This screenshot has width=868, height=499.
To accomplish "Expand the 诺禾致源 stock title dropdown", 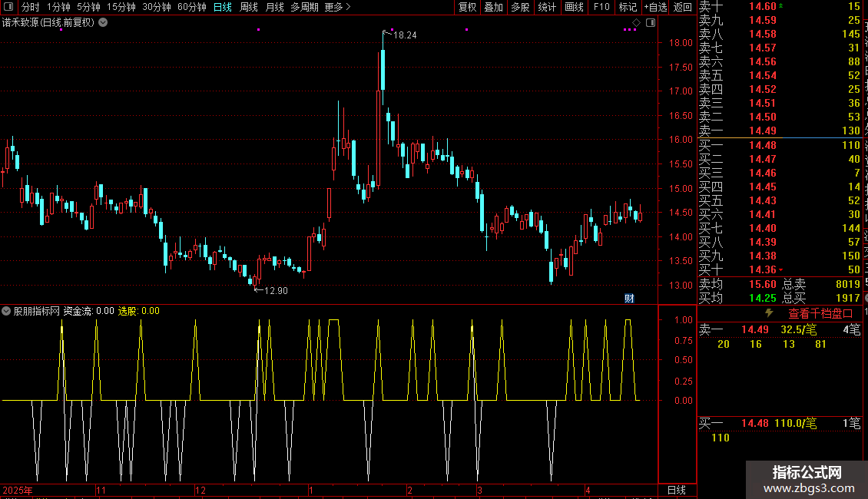I will (x=103, y=22).
